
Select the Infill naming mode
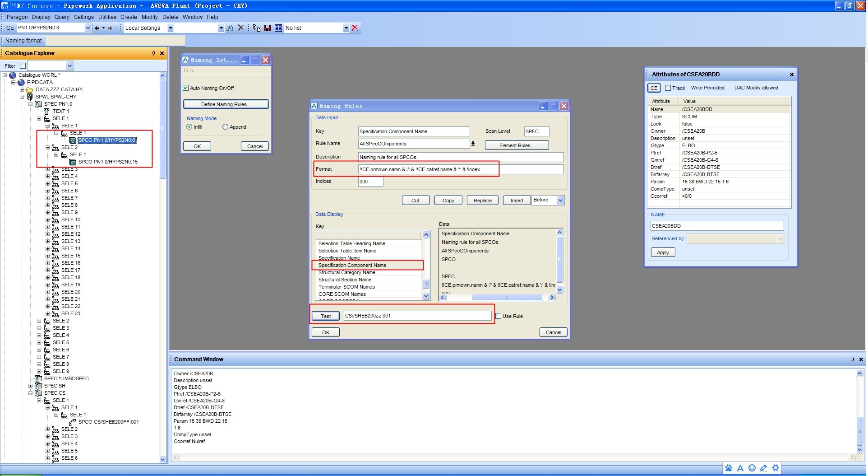point(189,127)
